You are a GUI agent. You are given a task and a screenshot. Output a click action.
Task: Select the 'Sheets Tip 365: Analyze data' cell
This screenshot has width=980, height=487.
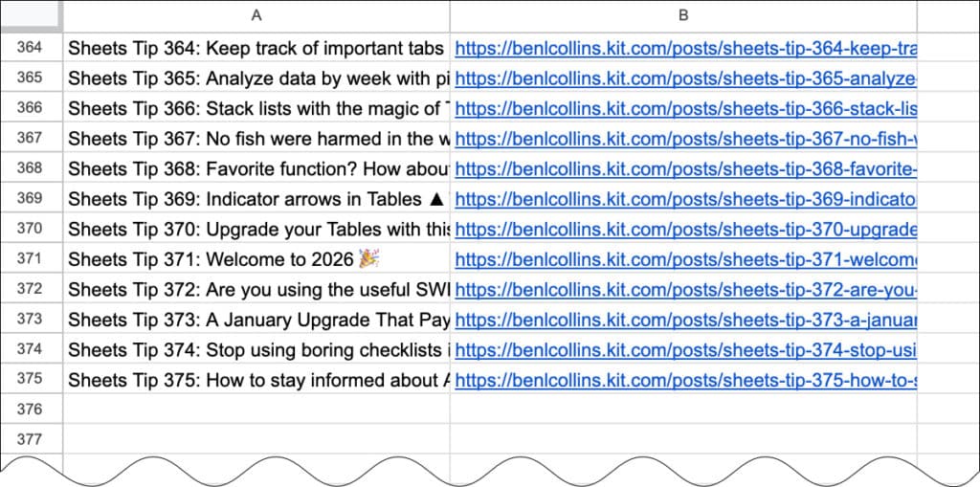click(x=256, y=78)
